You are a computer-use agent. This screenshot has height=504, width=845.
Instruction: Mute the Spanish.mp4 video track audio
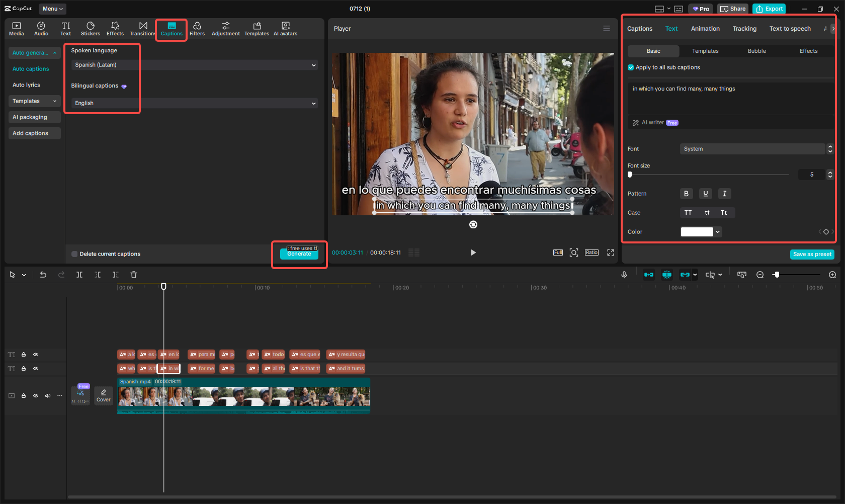coord(48,396)
